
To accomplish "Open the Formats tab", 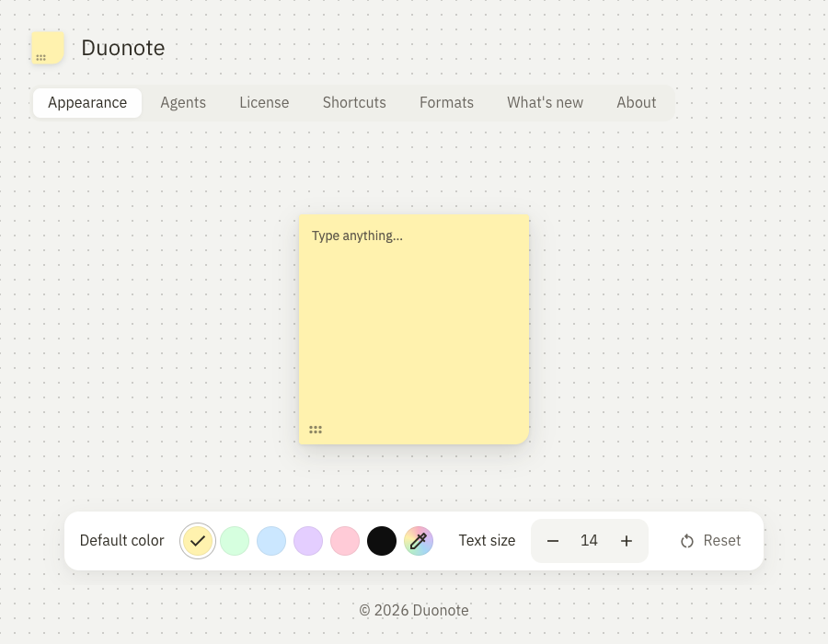I will tap(446, 102).
